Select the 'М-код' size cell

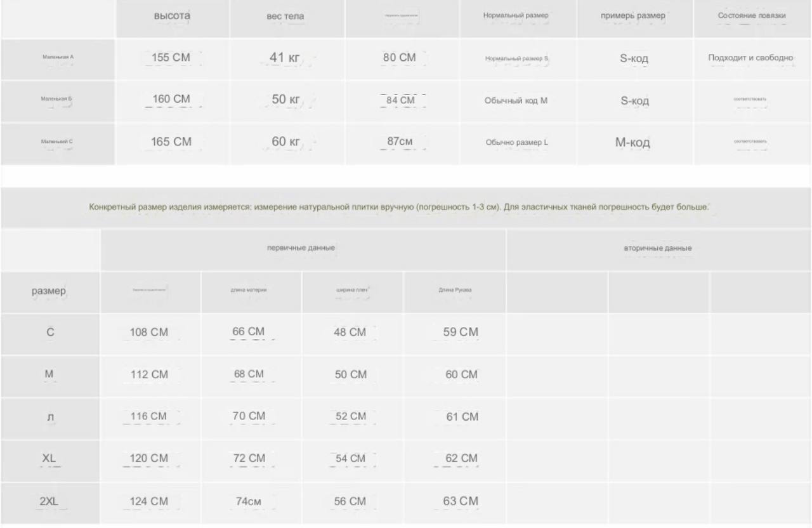coord(632,142)
